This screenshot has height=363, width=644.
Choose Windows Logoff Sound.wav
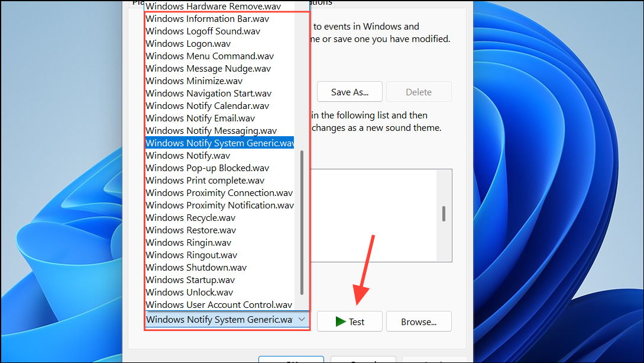tap(220, 31)
